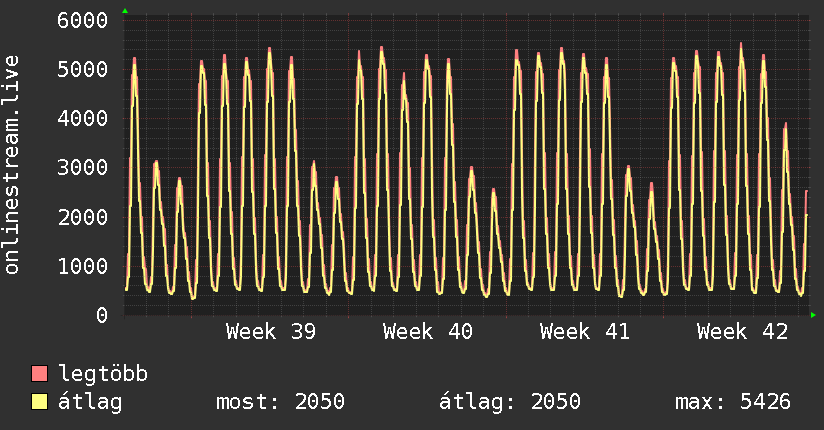Select the Week 39 axis label
The width and height of the screenshot is (824, 430).
[x=271, y=332]
